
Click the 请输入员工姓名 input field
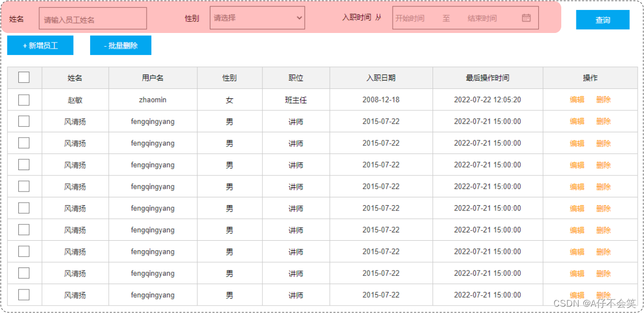93,18
